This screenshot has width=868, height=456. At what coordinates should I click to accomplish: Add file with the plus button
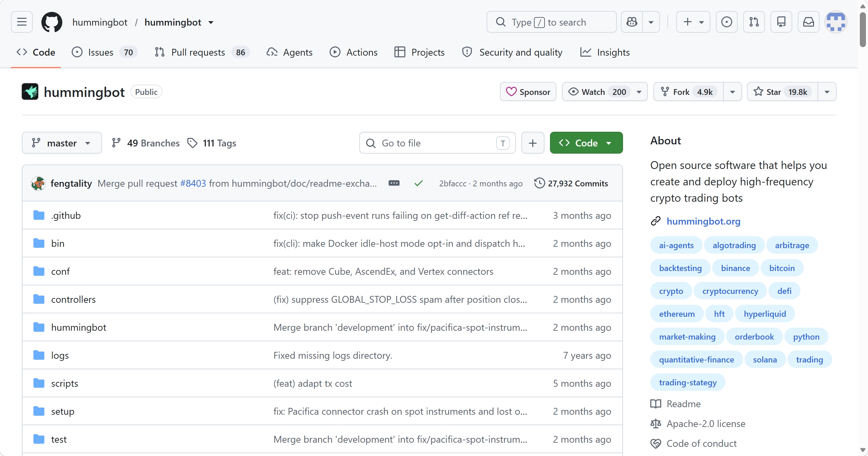[x=533, y=143]
